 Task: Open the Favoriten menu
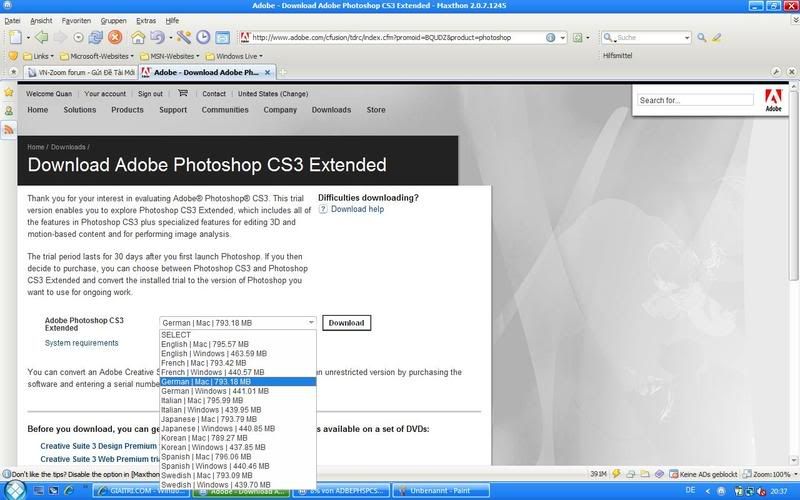[x=76, y=21]
